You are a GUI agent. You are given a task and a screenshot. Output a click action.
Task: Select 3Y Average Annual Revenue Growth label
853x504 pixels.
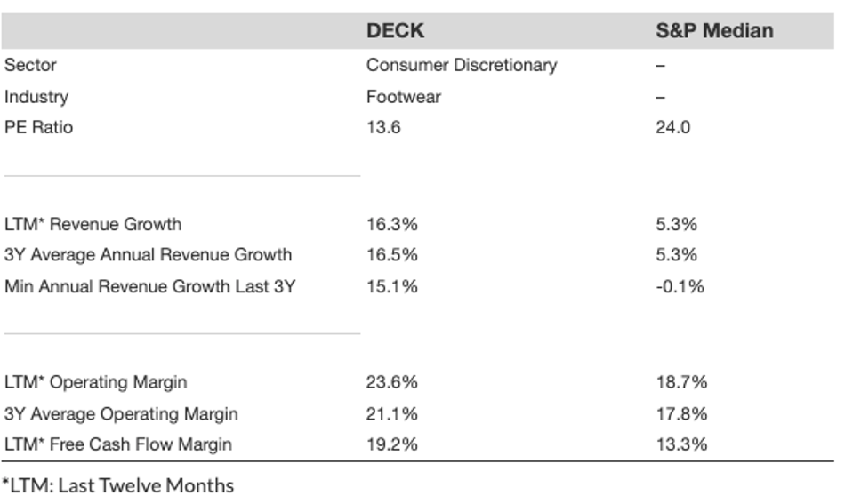click(148, 255)
